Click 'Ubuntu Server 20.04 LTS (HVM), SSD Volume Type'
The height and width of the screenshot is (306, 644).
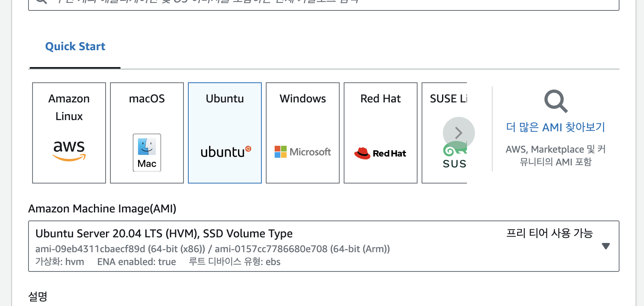(x=164, y=234)
